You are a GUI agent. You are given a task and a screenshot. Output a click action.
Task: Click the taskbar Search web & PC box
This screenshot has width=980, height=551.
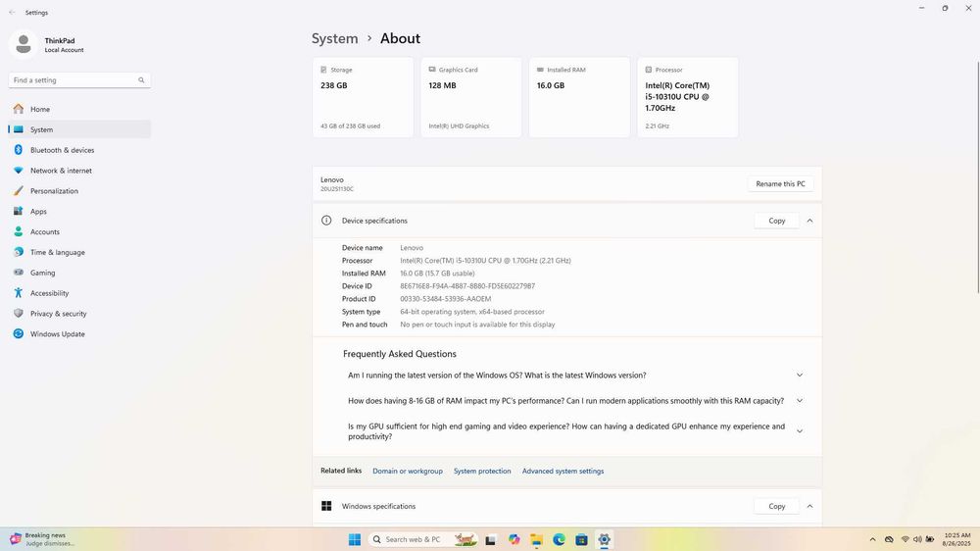coord(423,540)
